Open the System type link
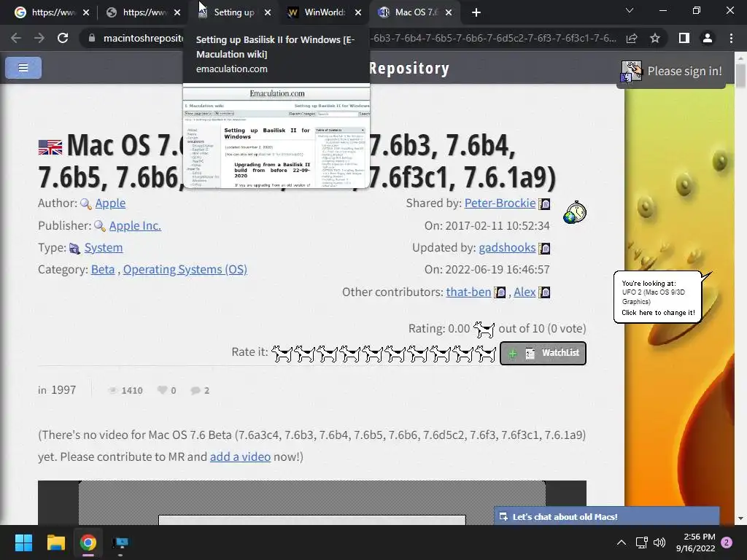Image resolution: width=747 pixels, height=560 pixels. click(x=104, y=248)
